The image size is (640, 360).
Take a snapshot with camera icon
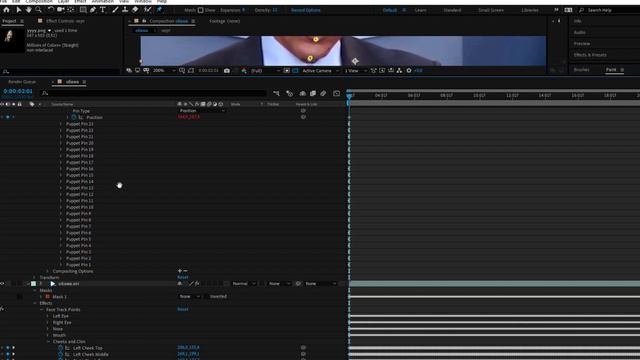pos(227,71)
